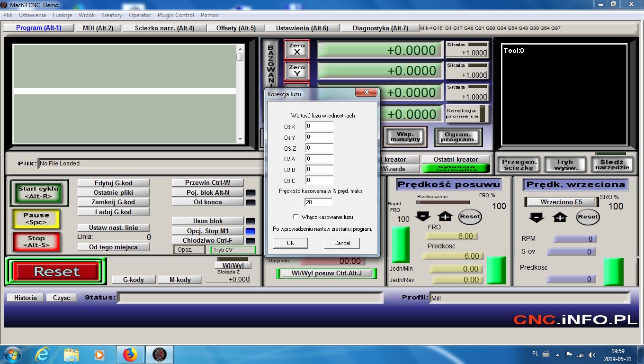Viewport: 644px width, 364px height.
Task: Click the Historia button
Action: [x=25, y=298]
